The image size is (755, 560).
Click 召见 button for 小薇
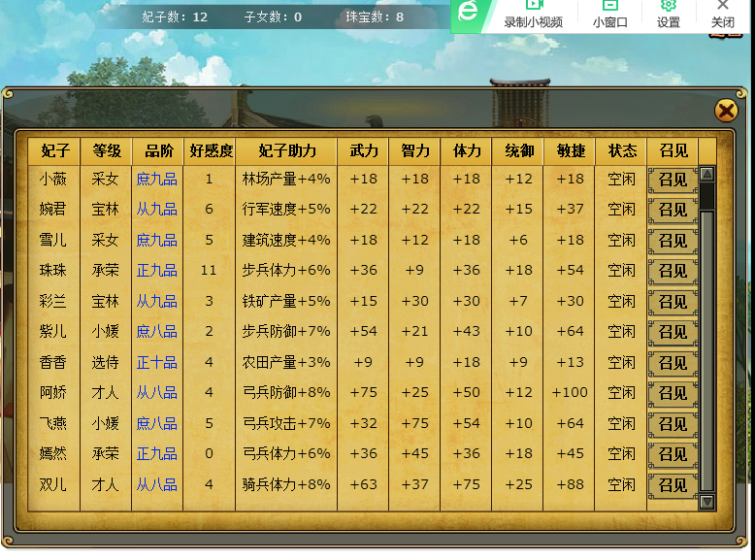[673, 180]
